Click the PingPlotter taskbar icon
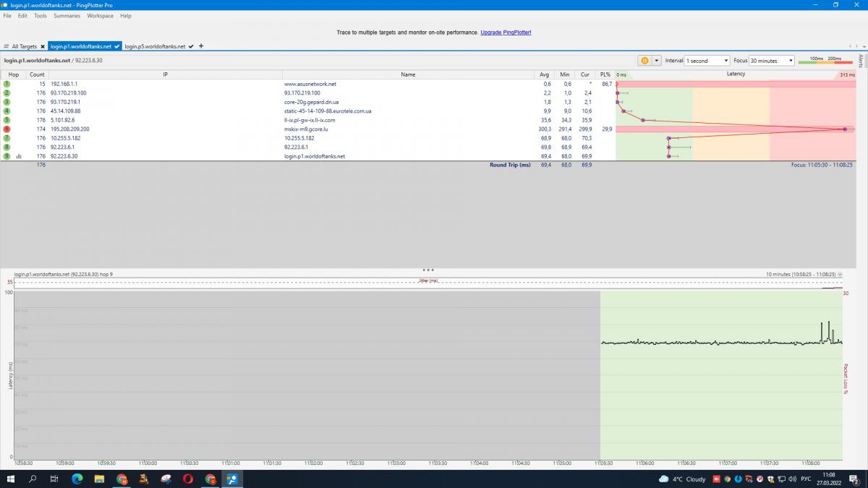This screenshot has width=868, height=488. [232, 479]
